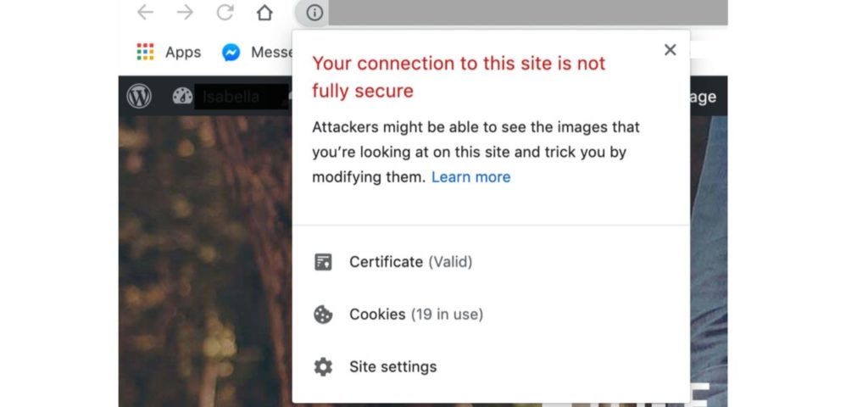Open the home page via house icon

pos(264,12)
